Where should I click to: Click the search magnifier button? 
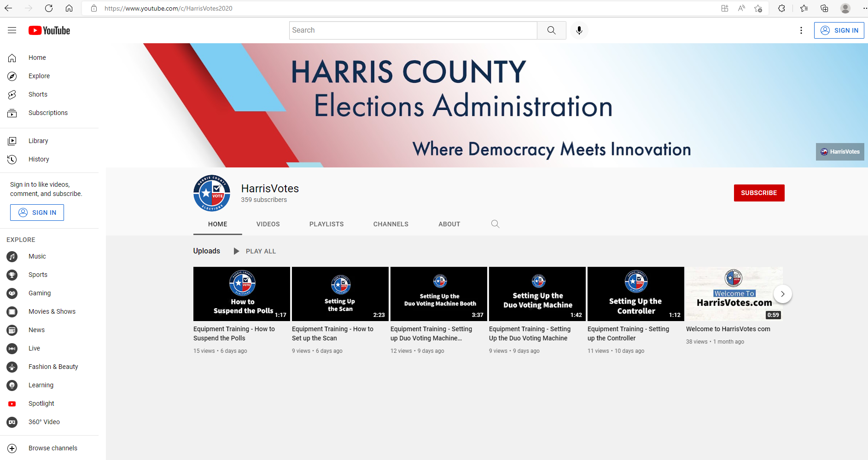tap(551, 30)
